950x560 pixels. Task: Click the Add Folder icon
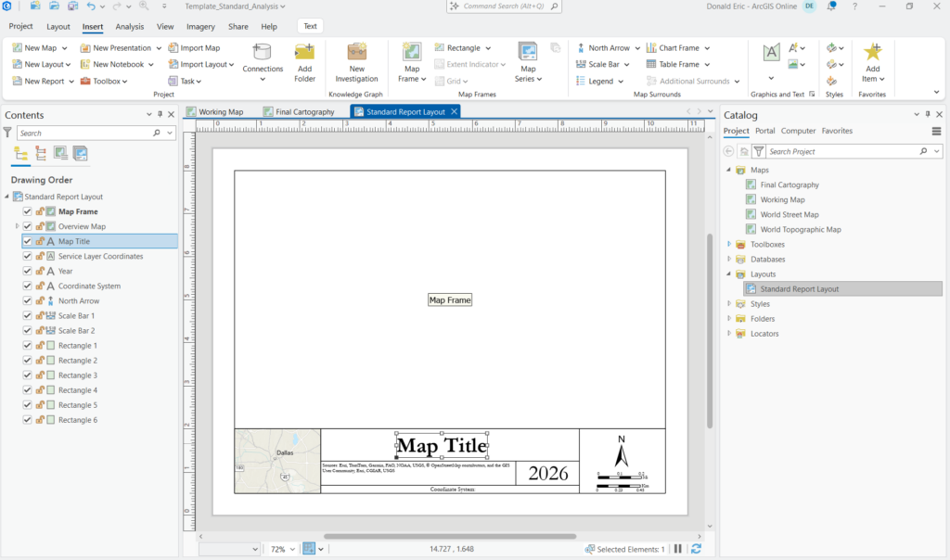[304, 54]
